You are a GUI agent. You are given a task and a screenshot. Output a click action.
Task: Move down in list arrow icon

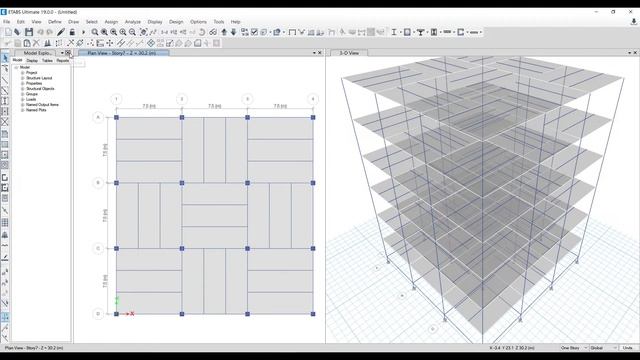[x=233, y=32]
